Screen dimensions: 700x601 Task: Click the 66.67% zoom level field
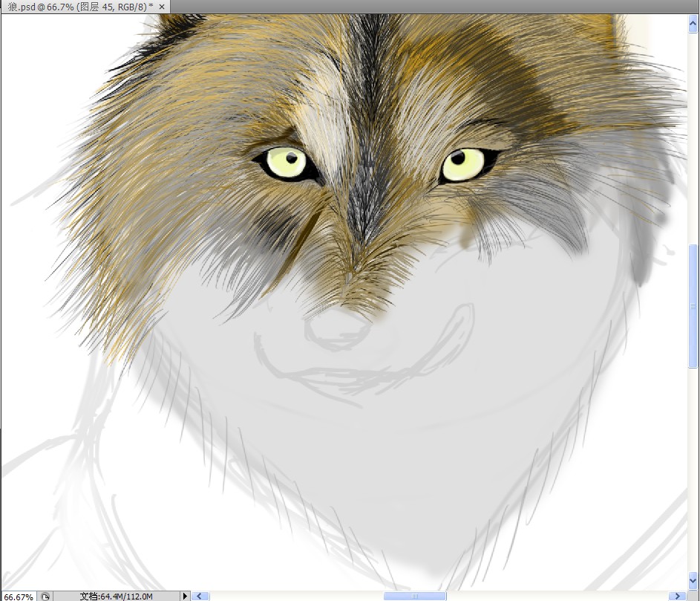point(18,596)
